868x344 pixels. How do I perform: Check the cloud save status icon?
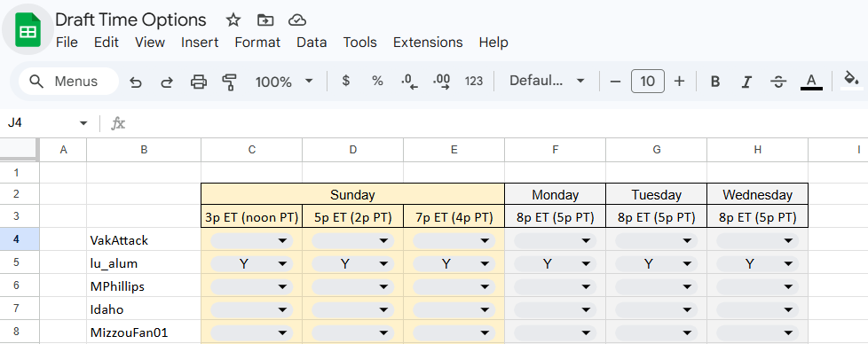click(298, 20)
